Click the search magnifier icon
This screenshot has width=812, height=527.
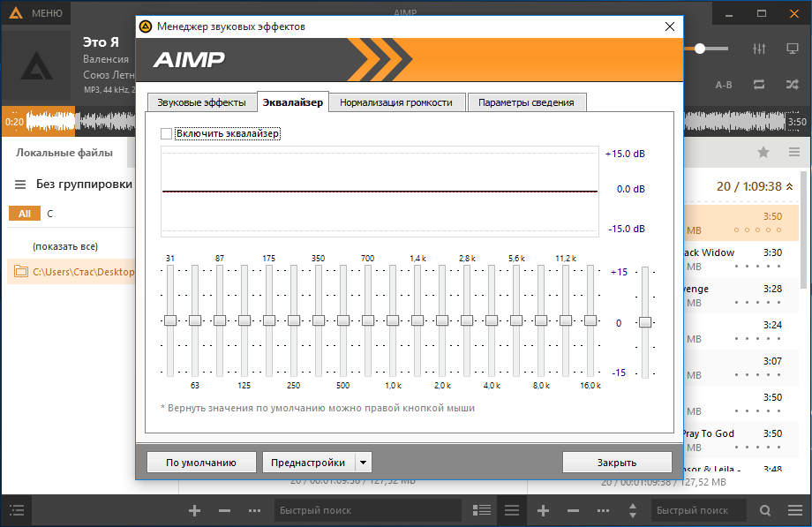click(765, 511)
